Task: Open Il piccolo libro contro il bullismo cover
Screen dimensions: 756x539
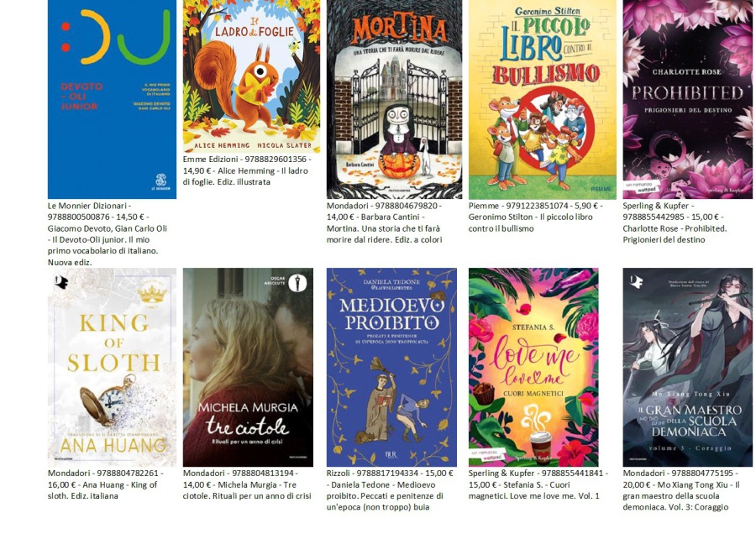Action: click(x=542, y=99)
